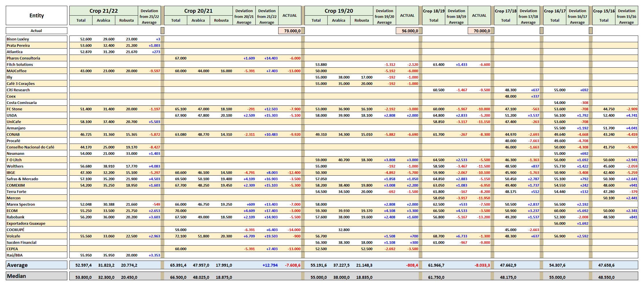Click the FC Stone entity name
This screenshot has width=644, height=286.
coord(14,109)
